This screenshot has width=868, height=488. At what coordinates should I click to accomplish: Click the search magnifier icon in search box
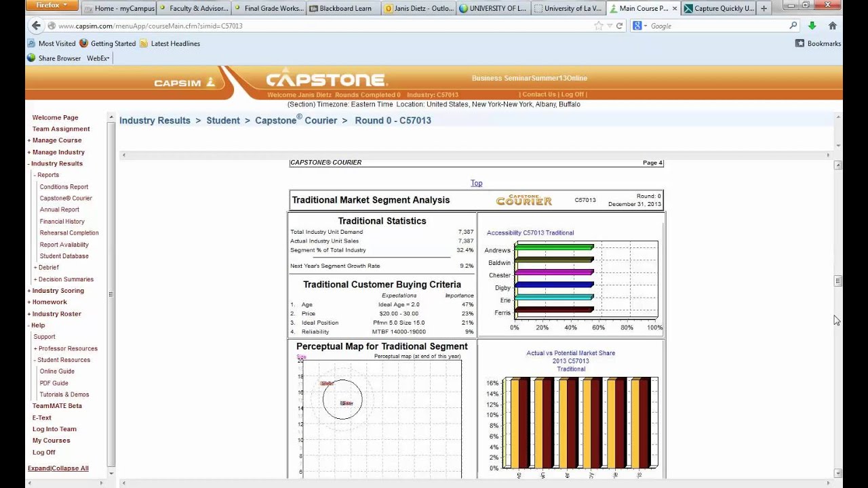(x=793, y=26)
